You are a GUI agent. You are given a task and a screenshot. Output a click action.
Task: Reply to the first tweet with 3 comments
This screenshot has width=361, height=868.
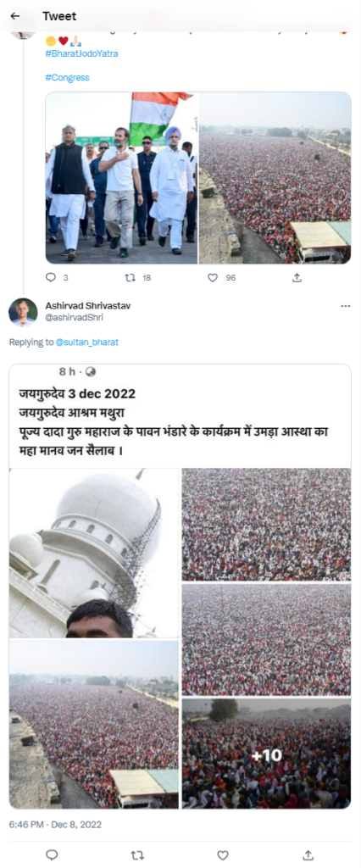coord(51,278)
